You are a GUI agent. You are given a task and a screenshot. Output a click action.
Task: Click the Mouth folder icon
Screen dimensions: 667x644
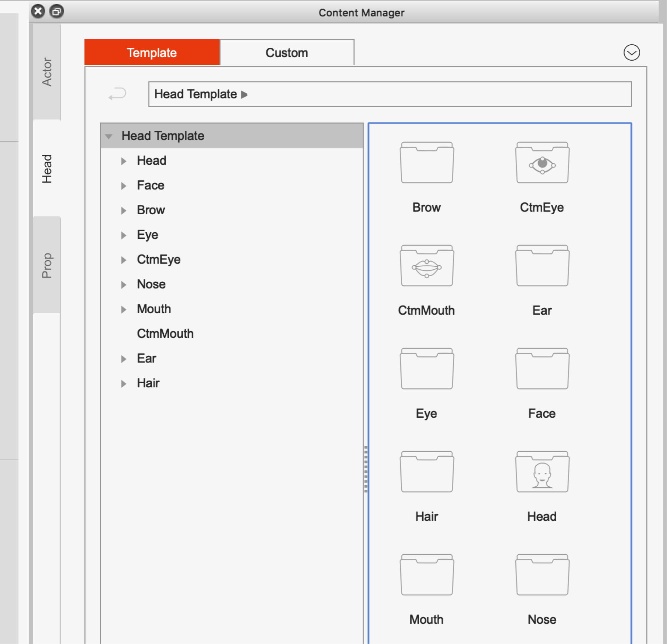[x=427, y=571]
